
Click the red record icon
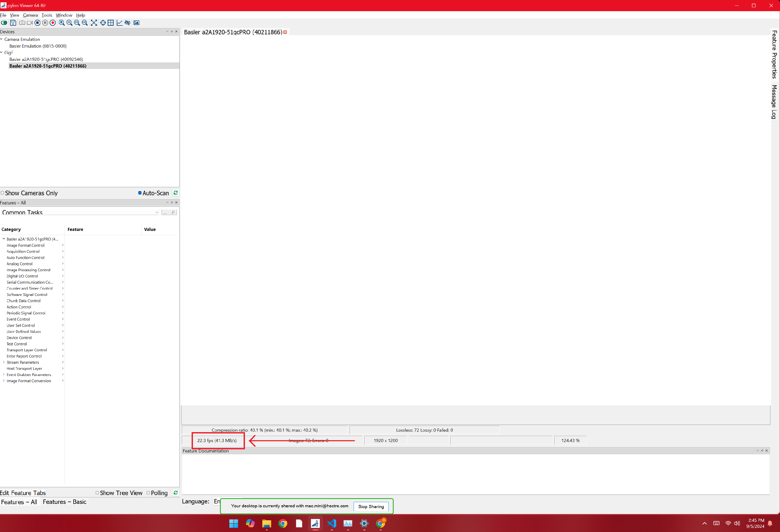click(53, 23)
